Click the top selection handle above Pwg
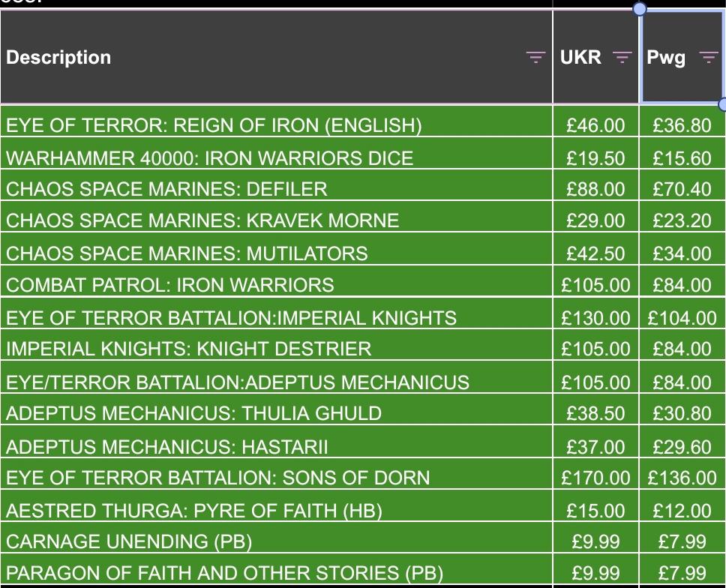Viewport: 726px width, 588px height. [640, 9]
